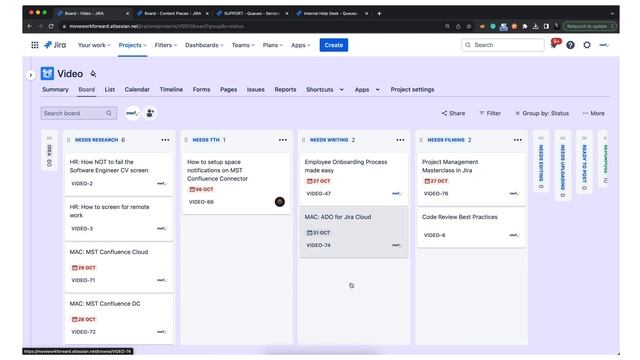Open the help question mark icon
This screenshot has width=640, height=360.
tap(570, 45)
